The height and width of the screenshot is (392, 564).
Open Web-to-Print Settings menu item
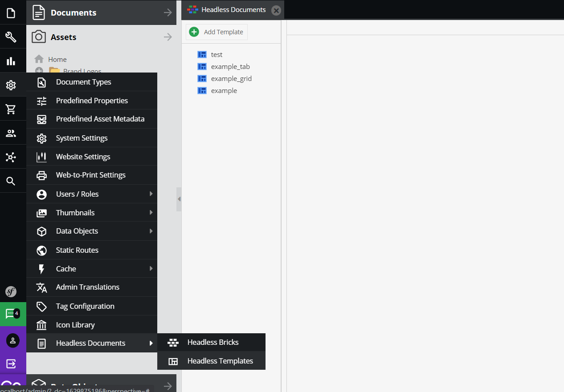pyautogui.click(x=92, y=175)
